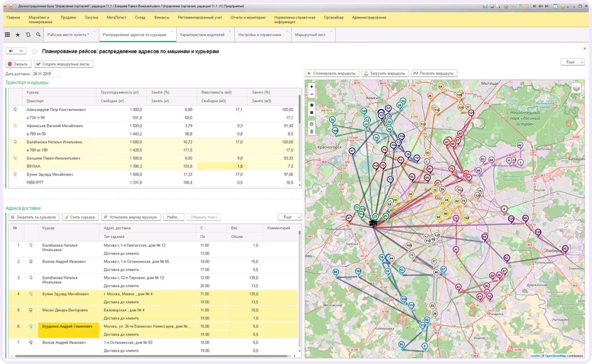Click the OpenStreetMap attribution link
This screenshot has width=592, height=364.
click(x=556, y=356)
